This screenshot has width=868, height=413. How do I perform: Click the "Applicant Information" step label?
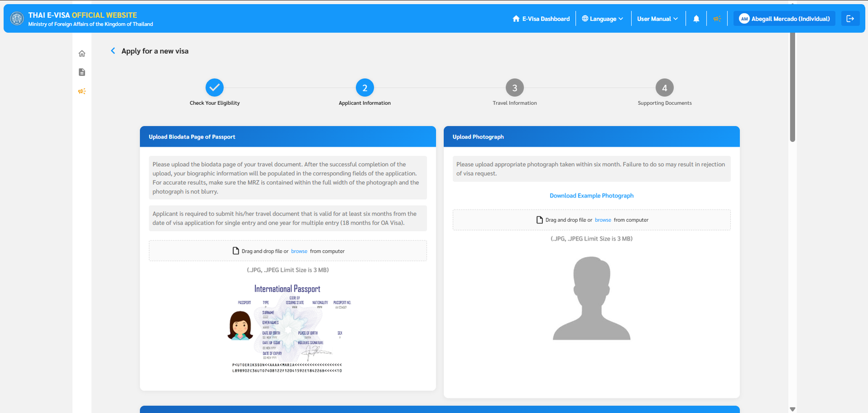pyautogui.click(x=365, y=103)
